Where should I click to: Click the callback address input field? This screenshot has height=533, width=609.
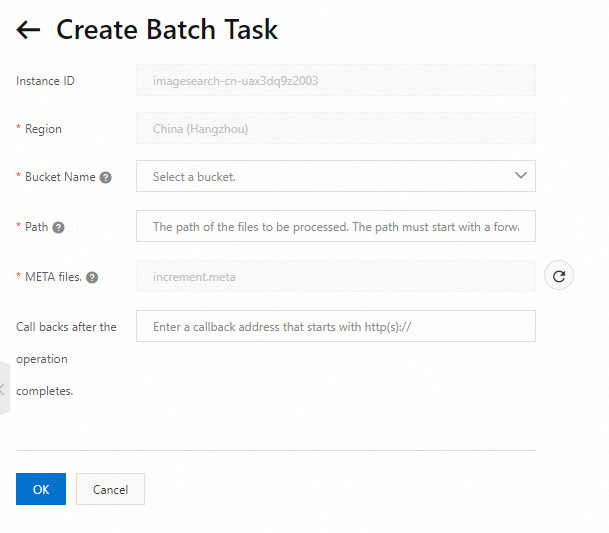click(335, 326)
